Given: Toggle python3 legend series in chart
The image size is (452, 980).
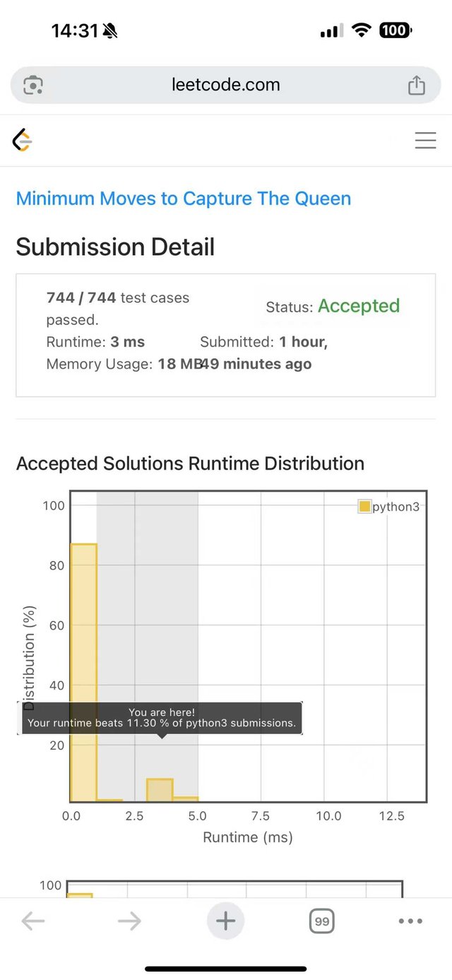Looking at the screenshot, I should tap(395, 507).
